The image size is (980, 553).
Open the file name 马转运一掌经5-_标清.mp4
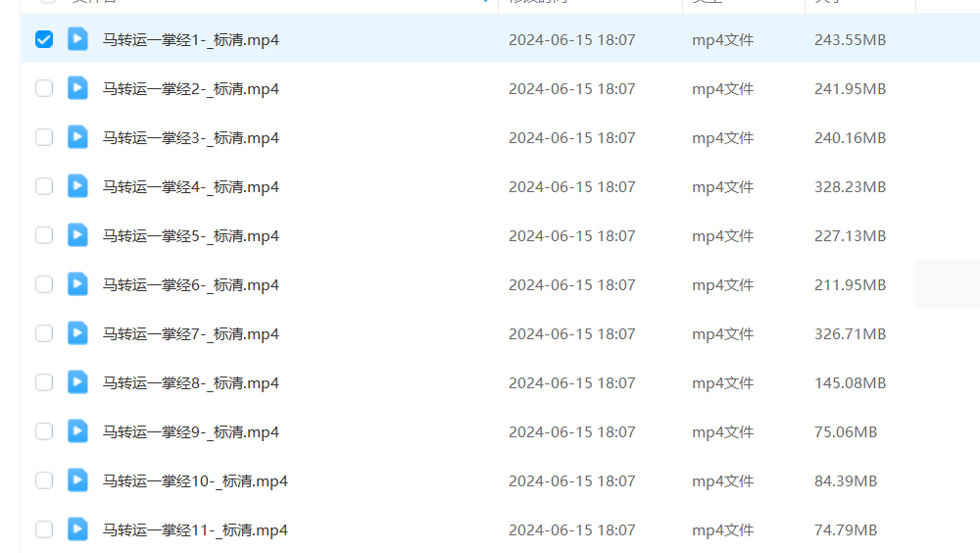click(191, 236)
